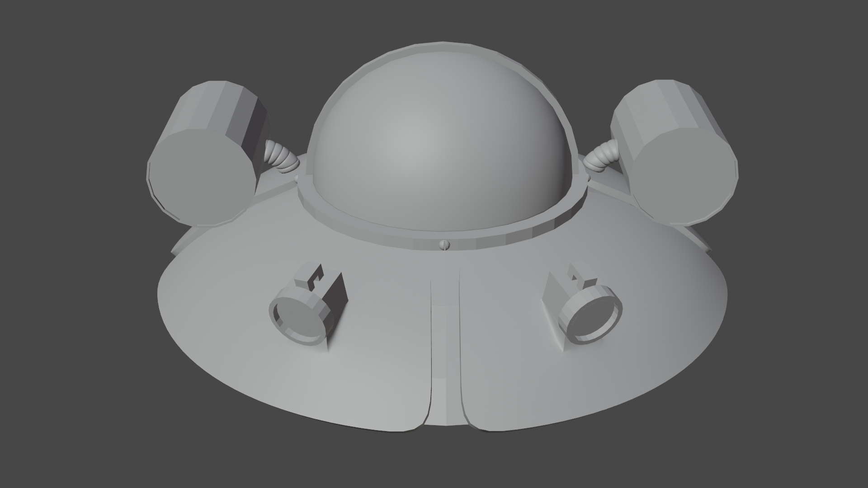Click empty background above the dome
This screenshot has height=488, width=868.
click(x=434, y=20)
